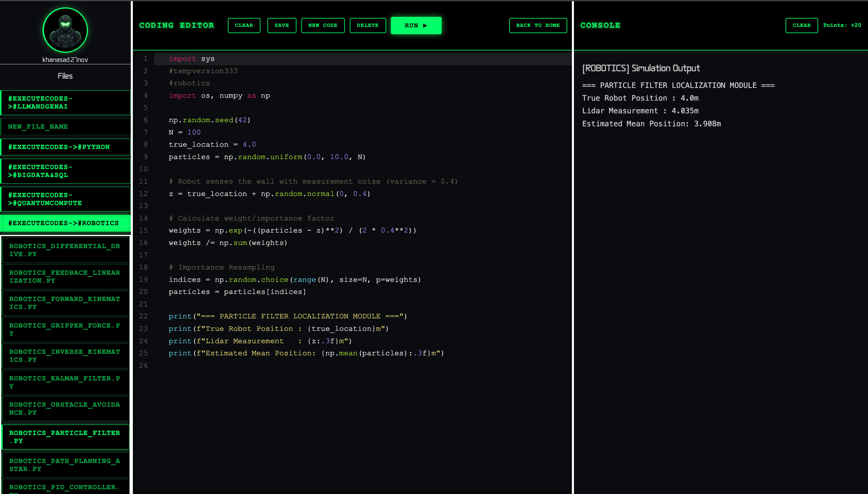The image size is (868, 494).
Task: Go BACK TO HOME
Action: (x=538, y=25)
